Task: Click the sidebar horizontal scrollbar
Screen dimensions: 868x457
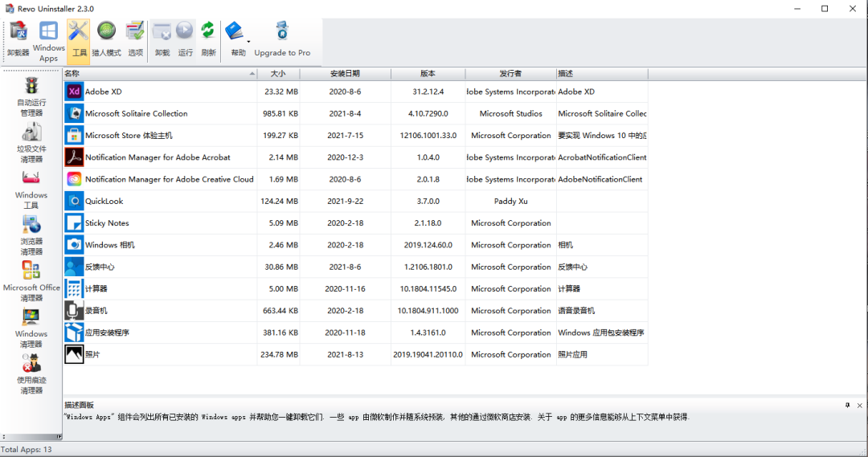Action: point(31,437)
